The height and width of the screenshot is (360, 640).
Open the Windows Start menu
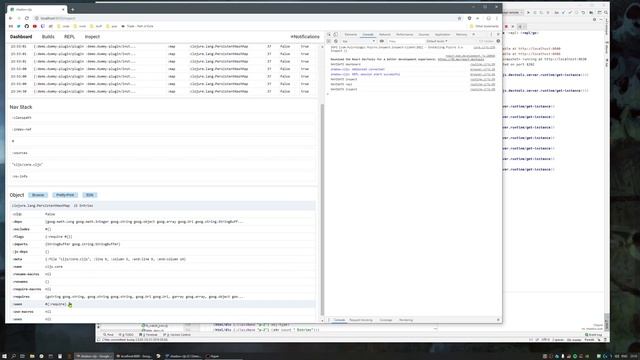4,356
